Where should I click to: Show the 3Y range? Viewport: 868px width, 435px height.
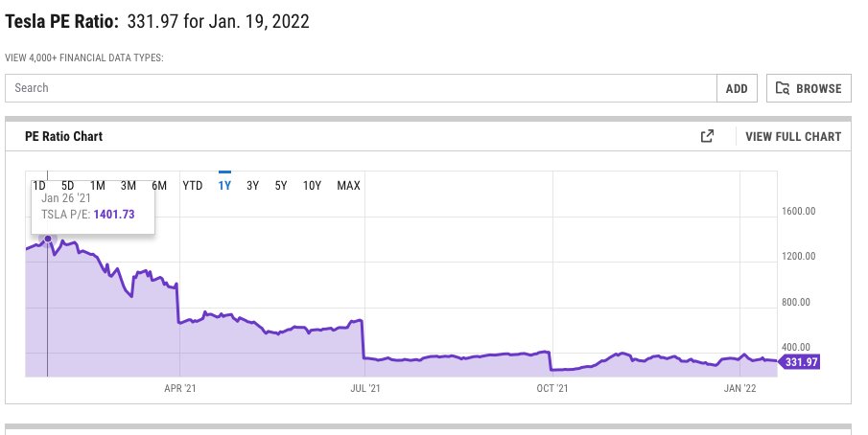point(253,185)
